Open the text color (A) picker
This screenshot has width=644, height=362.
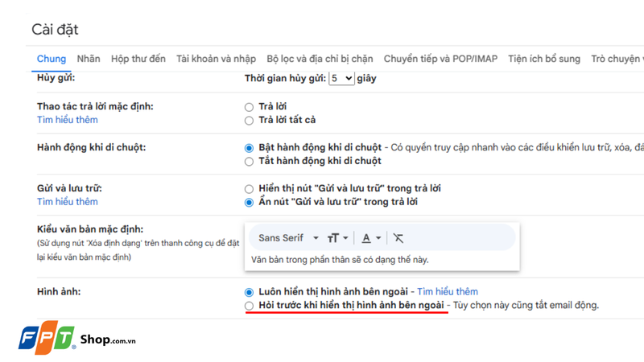click(371, 238)
